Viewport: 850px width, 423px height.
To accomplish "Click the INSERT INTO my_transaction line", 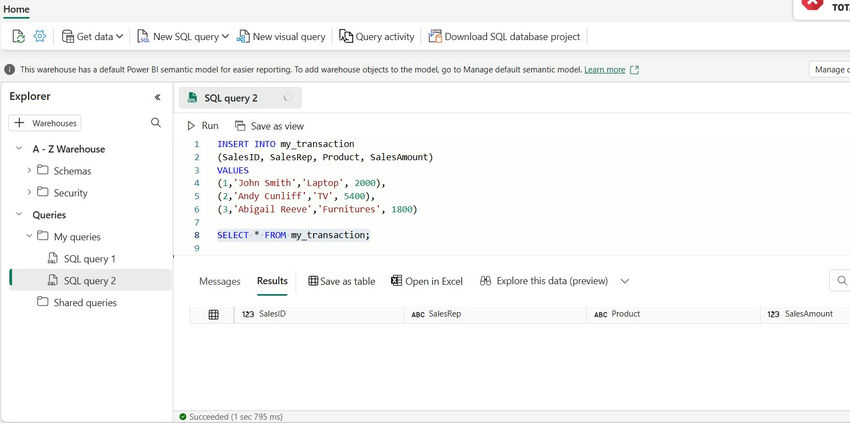I will pos(285,144).
